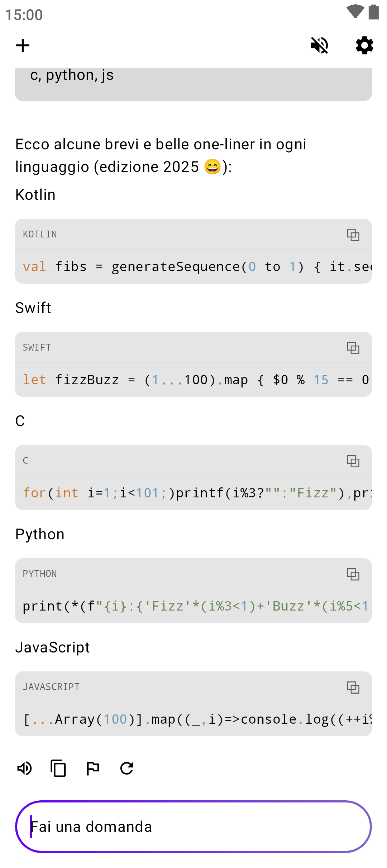This screenshot has height=868, width=387.
Task: Tap the C for-loop code line
Action: [193, 493]
